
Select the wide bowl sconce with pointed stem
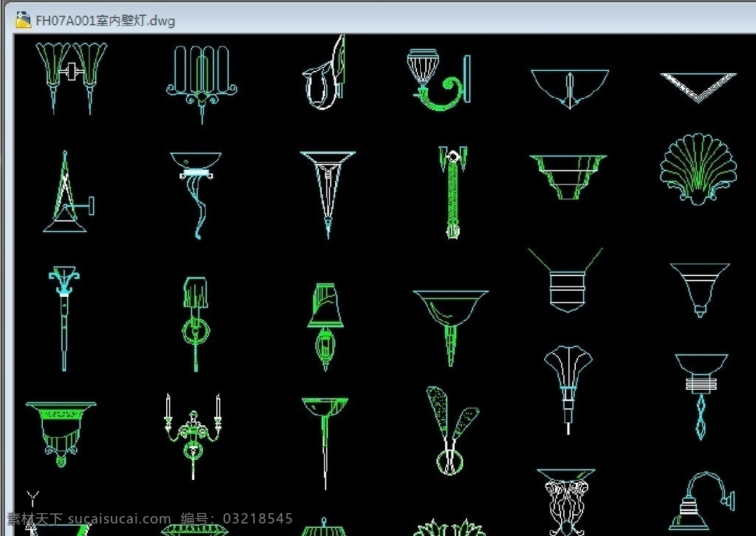451,329
